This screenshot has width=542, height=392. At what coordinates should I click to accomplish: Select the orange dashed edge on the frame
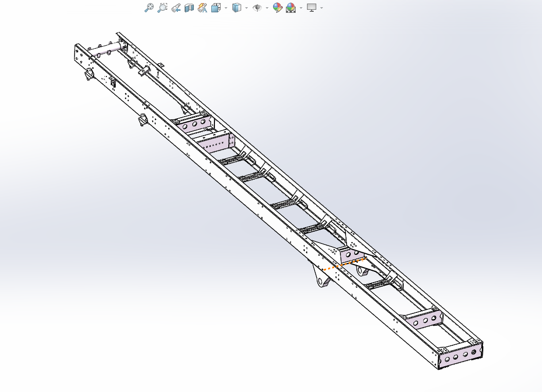tap(345, 264)
